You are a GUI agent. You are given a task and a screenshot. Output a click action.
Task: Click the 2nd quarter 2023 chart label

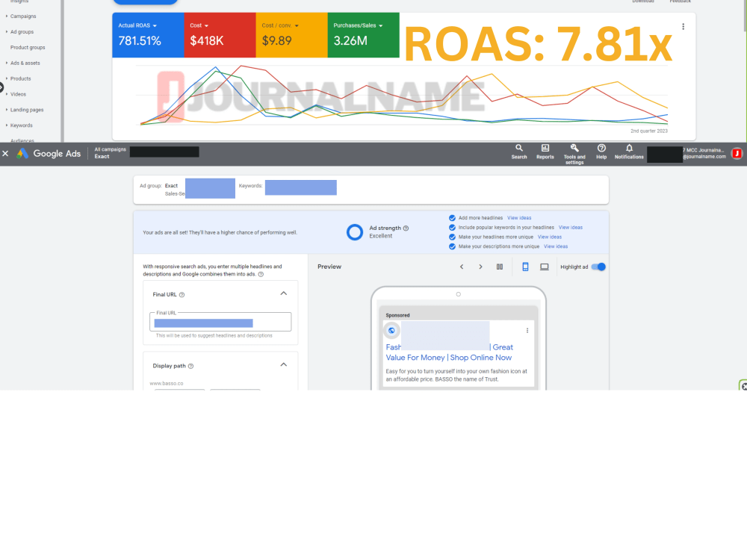[x=649, y=131]
